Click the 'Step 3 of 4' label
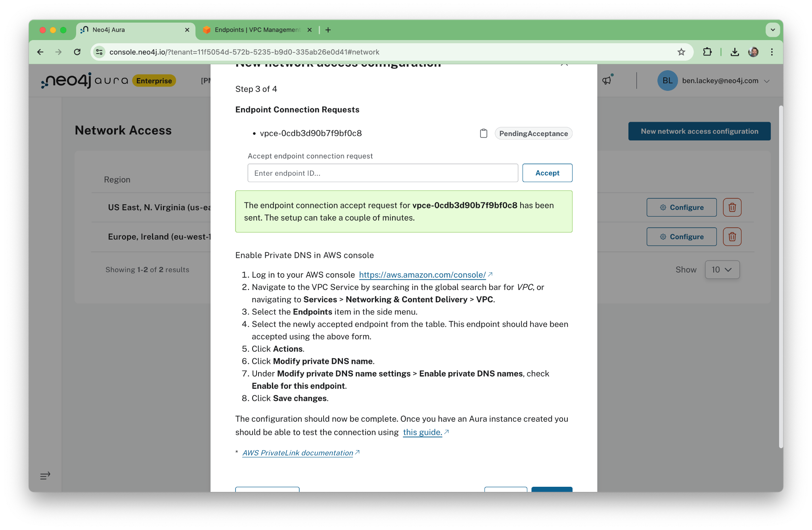This screenshot has width=812, height=530. (x=256, y=89)
